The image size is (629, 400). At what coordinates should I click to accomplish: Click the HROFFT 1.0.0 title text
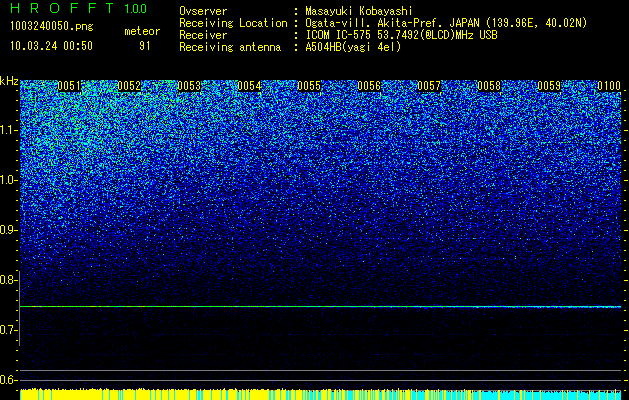[79, 8]
